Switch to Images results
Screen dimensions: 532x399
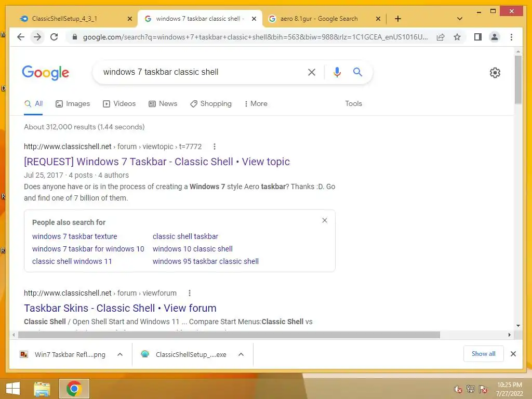pyautogui.click(x=73, y=103)
